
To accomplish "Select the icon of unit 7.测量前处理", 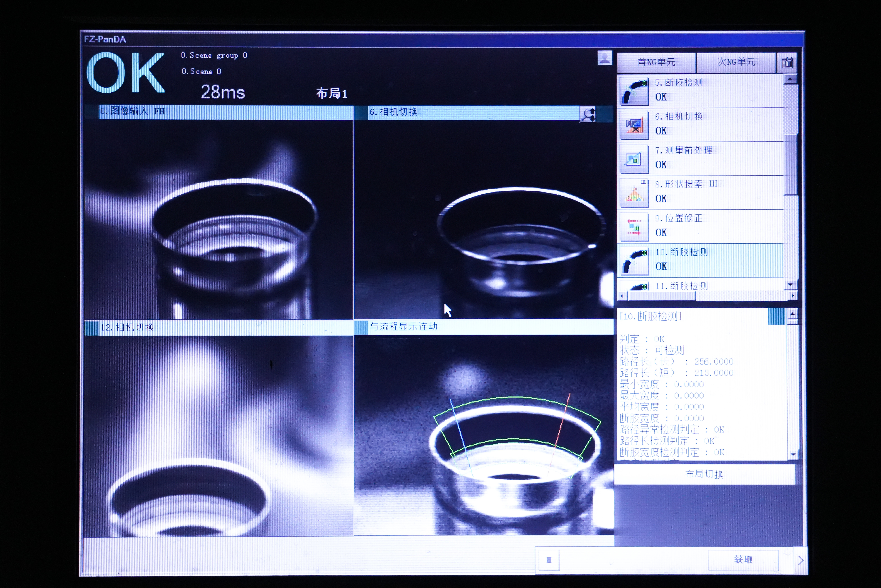I will click(x=634, y=159).
